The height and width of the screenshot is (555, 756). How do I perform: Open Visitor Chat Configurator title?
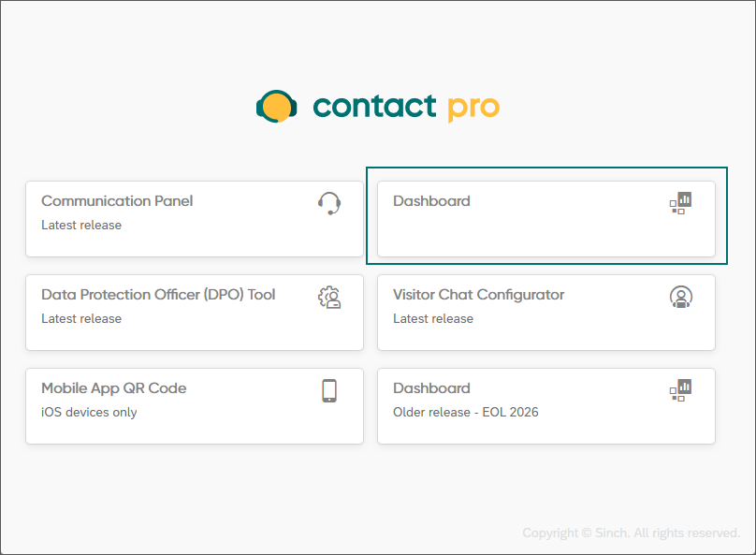478,295
